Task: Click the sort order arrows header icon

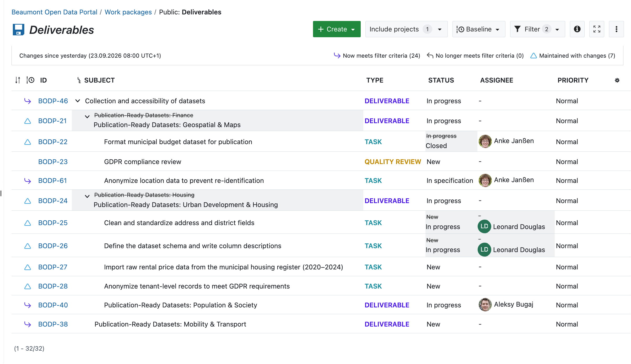Action: [x=18, y=80]
